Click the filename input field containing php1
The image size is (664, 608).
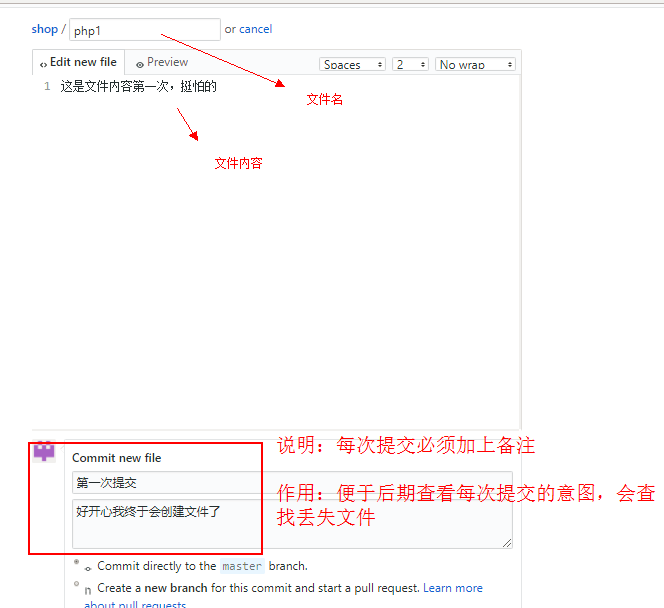(x=144, y=30)
